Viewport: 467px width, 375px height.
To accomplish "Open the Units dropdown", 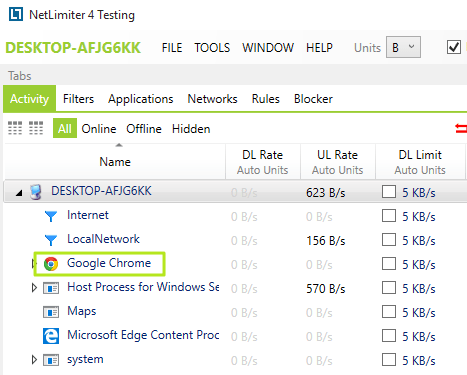I will 403,47.
